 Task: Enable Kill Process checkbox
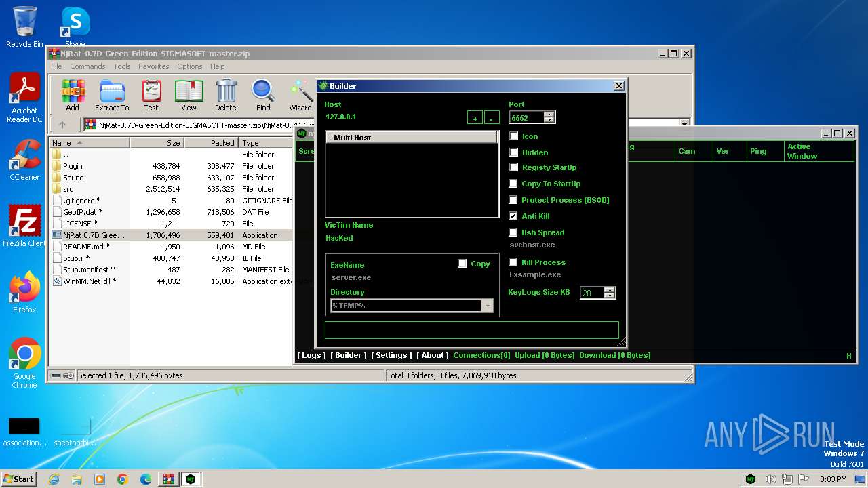pyautogui.click(x=514, y=262)
